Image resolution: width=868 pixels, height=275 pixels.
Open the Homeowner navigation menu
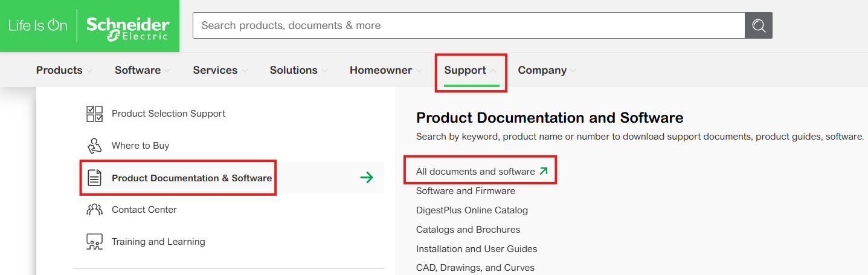click(381, 70)
